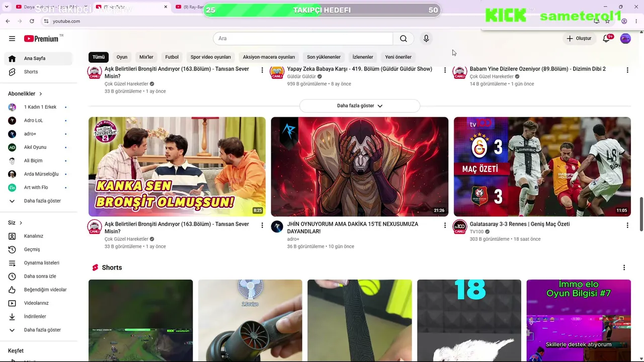Open options menu for Galatasaray 3-3 Rennes
The width and height of the screenshot is (644, 362).
[x=627, y=225]
